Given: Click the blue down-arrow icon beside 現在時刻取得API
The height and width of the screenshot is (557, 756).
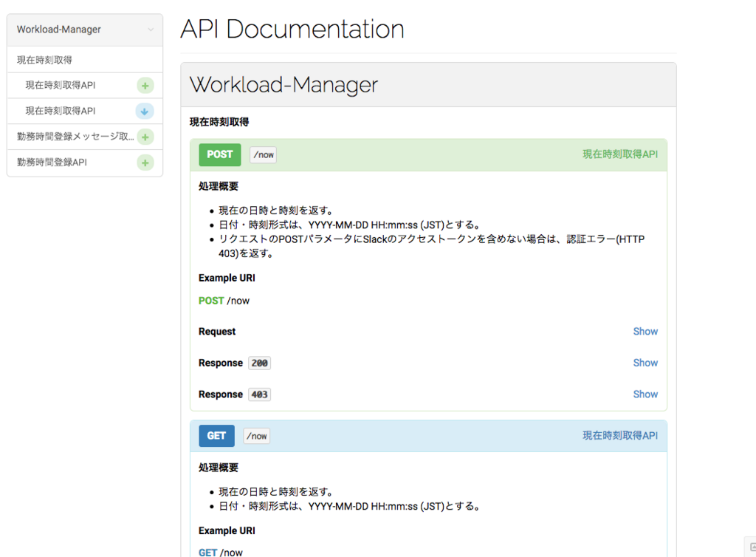Looking at the screenshot, I should tap(145, 112).
